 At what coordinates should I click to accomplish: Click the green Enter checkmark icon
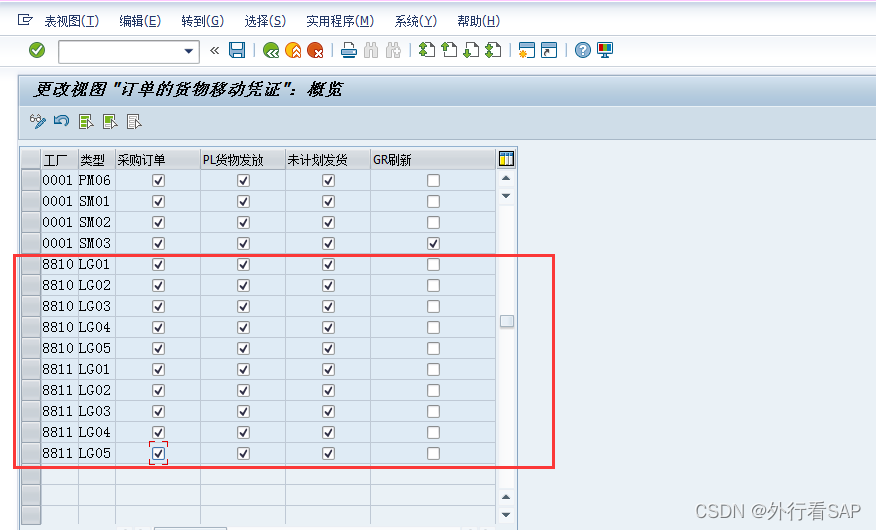pos(37,50)
